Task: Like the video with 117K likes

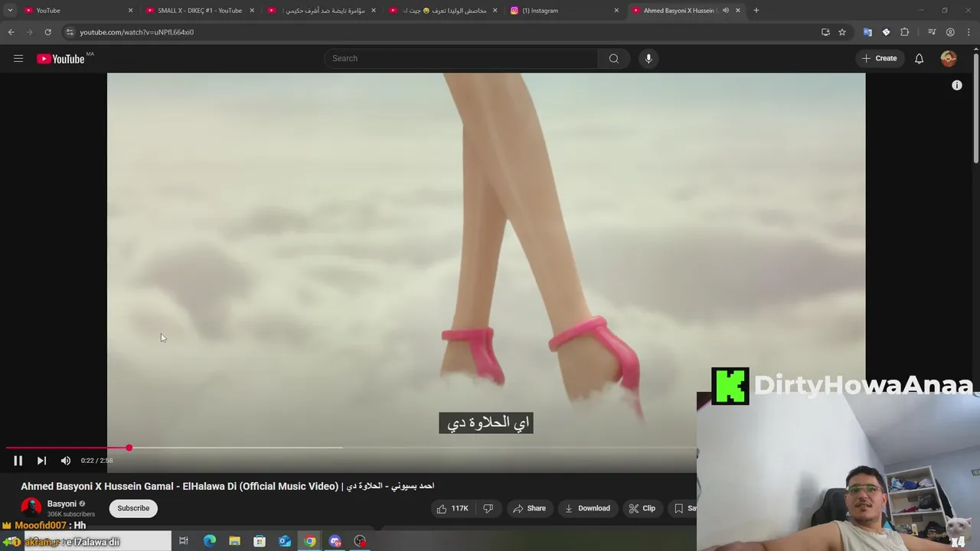Action: (x=452, y=508)
